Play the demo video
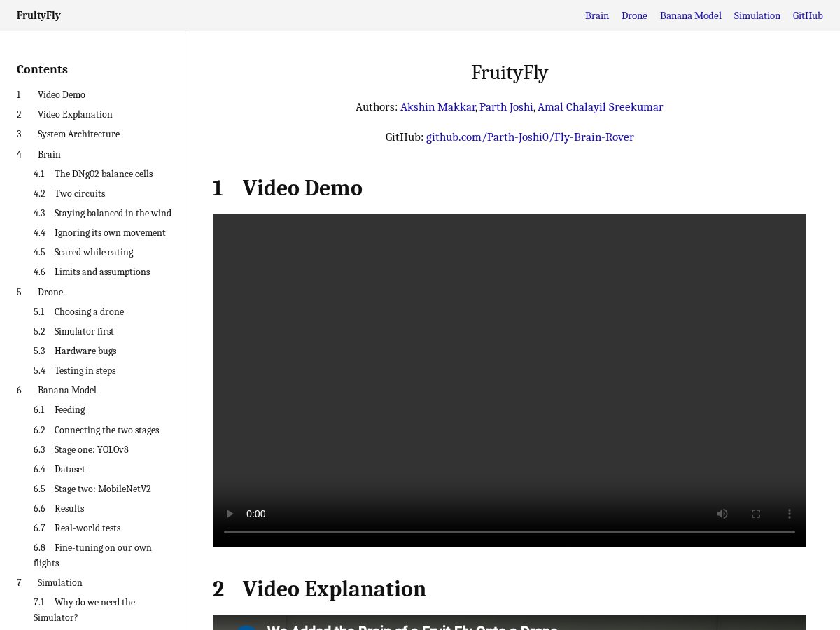This screenshot has height=630, width=840. [230, 514]
